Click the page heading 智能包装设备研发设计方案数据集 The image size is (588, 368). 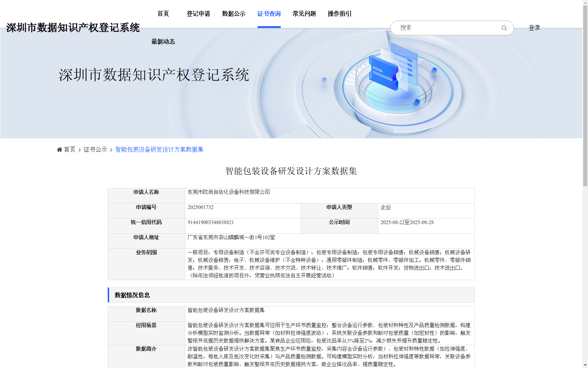291,171
